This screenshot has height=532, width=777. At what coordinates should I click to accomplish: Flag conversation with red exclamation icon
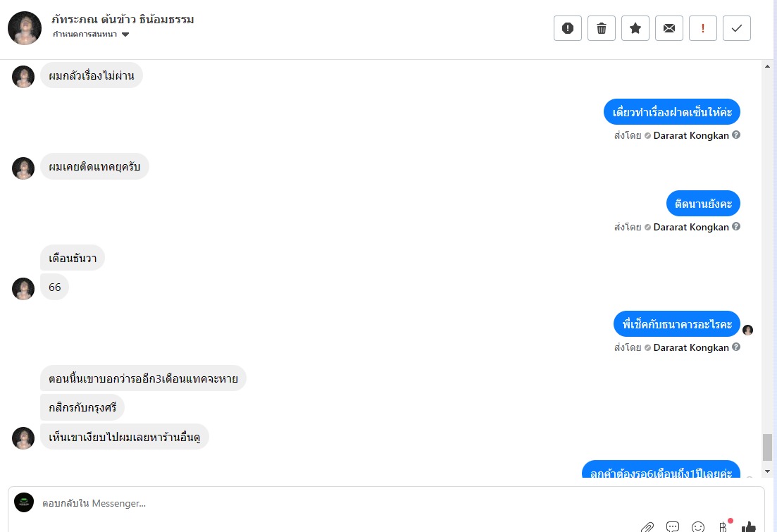pyautogui.click(x=702, y=28)
